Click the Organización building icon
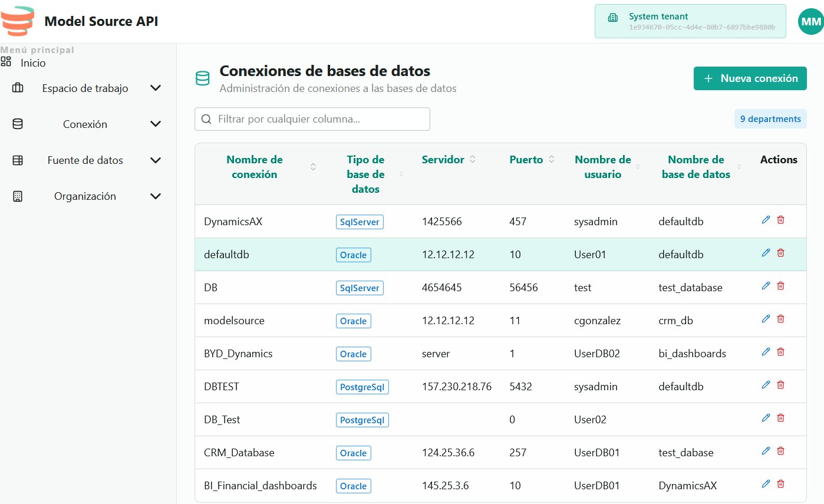 pyautogui.click(x=18, y=196)
